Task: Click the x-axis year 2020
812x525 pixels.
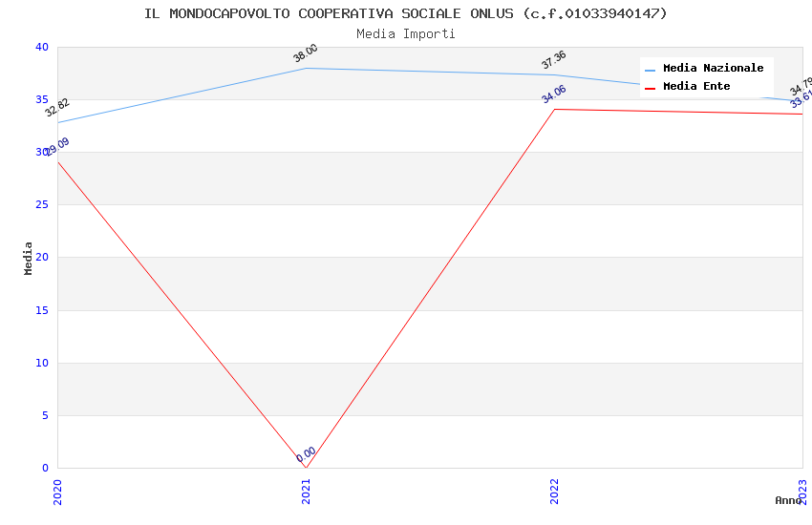Action: point(57,492)
